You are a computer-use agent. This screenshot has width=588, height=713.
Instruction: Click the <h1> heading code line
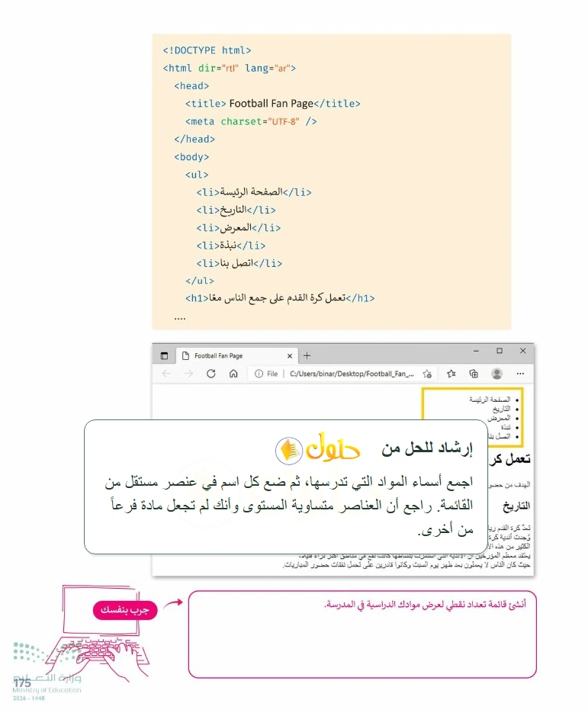coord(280,298)
